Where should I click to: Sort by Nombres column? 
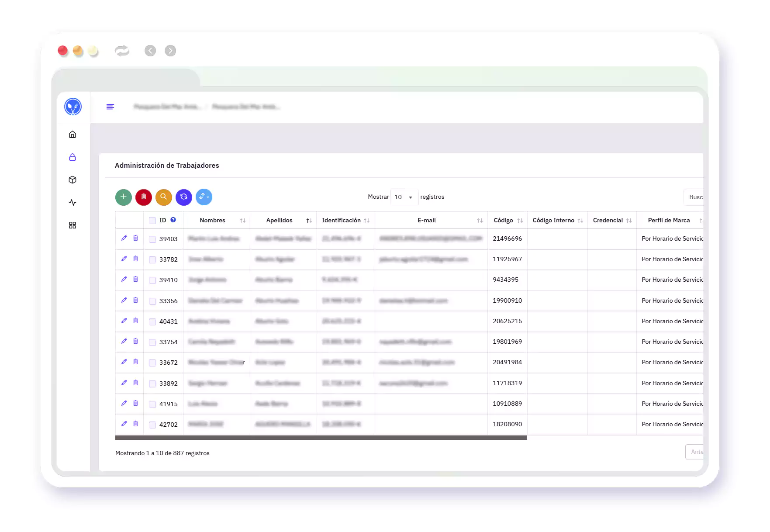217,221
